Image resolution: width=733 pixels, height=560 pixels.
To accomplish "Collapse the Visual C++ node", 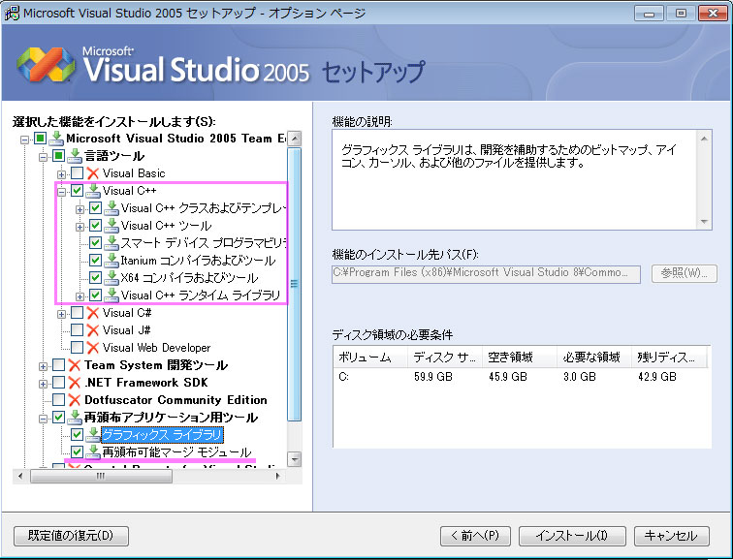I will 61,192.
